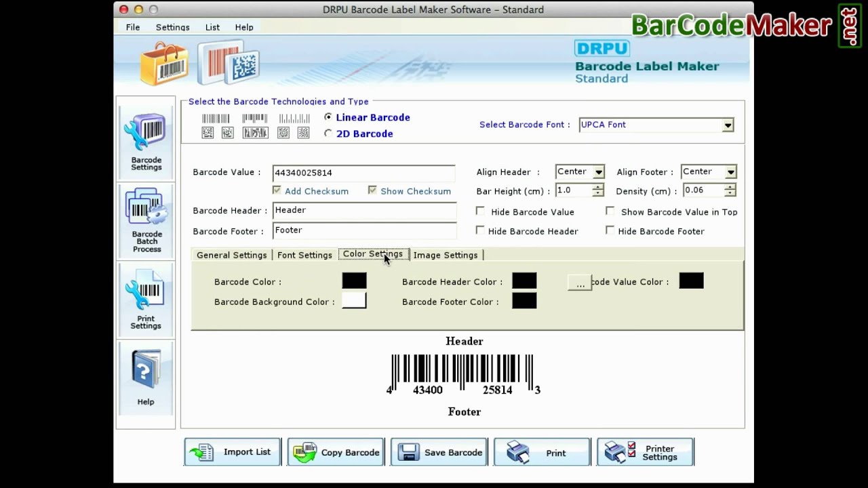Click the second 2D barcode sample icon
868x488 pixels.
(228, 133)
